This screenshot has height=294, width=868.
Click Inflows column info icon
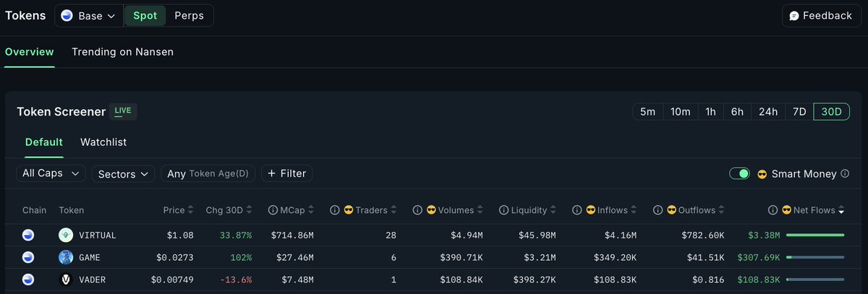tap(578, 210)
